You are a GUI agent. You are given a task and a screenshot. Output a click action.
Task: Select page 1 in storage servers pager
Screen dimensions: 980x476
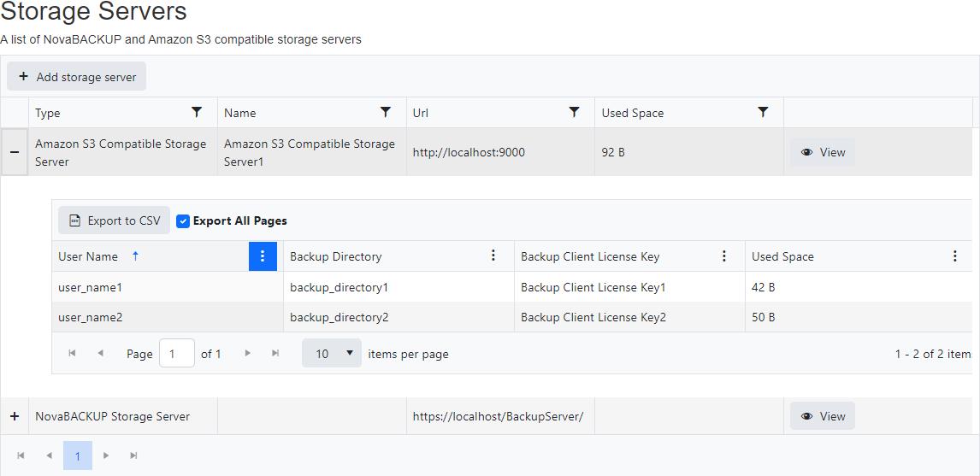tap(78, 455)
